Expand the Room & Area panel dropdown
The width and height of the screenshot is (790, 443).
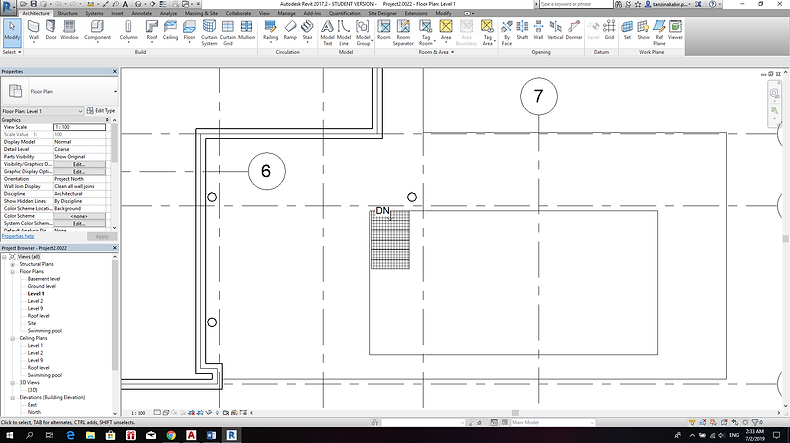(x=436, y=52)
